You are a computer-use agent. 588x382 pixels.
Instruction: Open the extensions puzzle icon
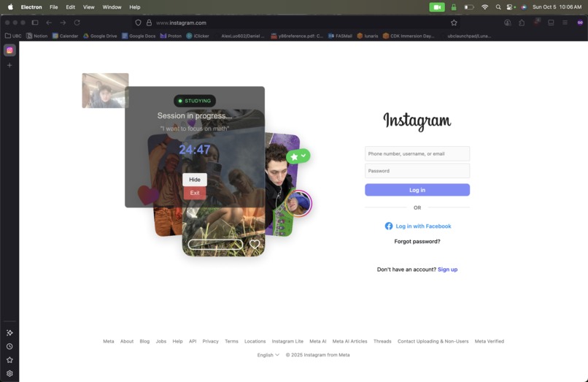(x=522, y=23)
